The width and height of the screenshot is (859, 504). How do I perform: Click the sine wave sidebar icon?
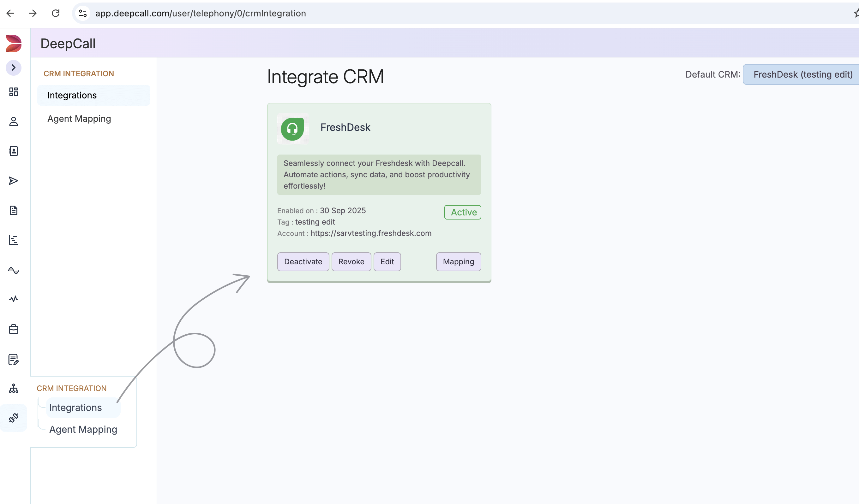[x=14, y=270]
